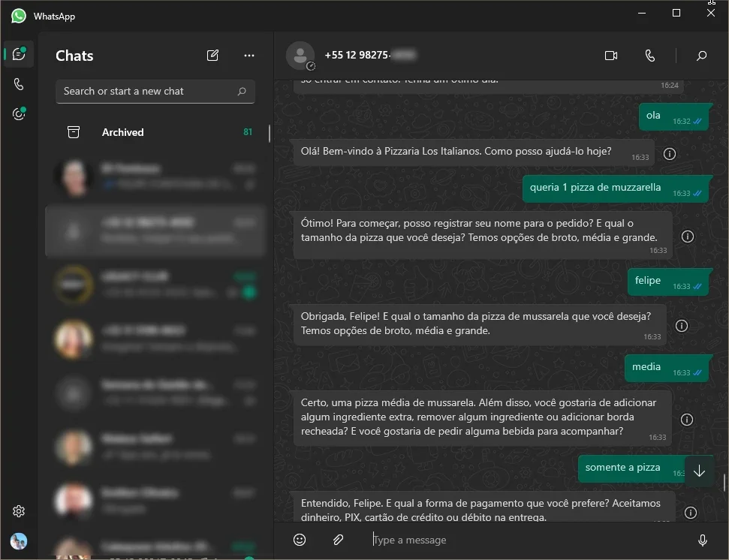Click the chat list scrollbar
729x560 pixels.
pyautogui.click(x=270, y=134)
